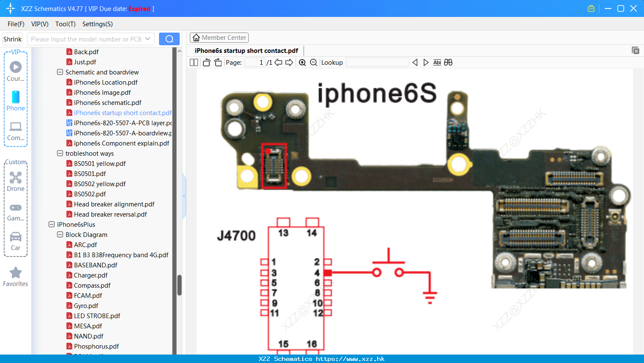The image size is (644, 363).
Task: Open Head breaker reversal.pdf
Action: [x=110, y=214]
